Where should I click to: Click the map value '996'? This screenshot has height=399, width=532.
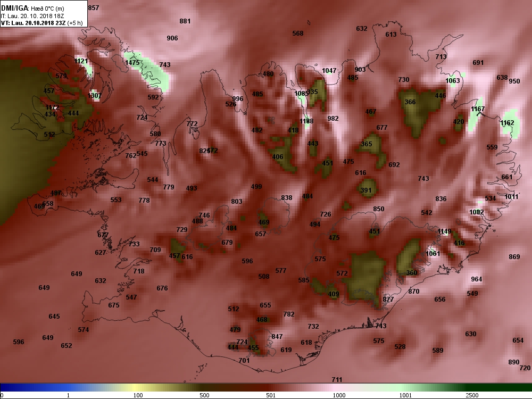pyautogui.click(x=238, y=99)
